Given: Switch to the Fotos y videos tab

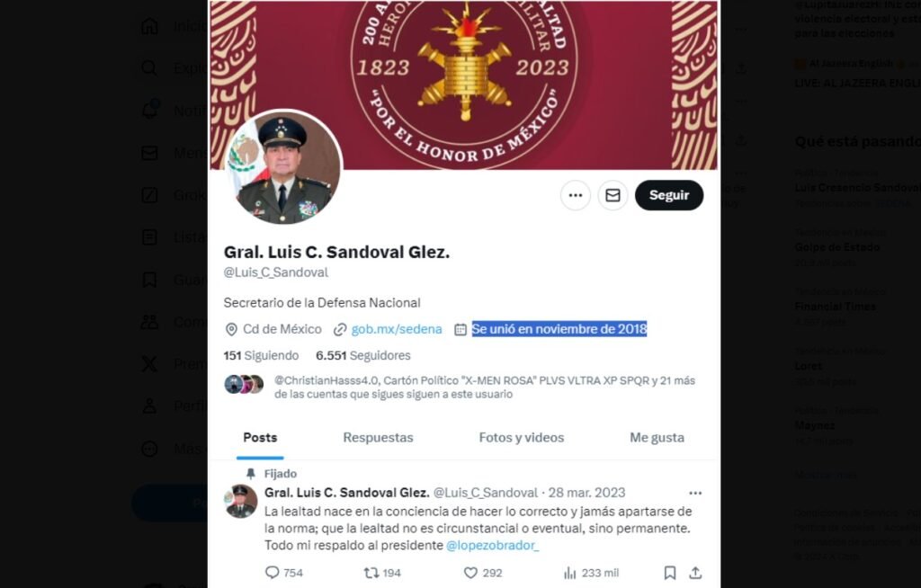Looking at the screenshot, I should [522, 438].
